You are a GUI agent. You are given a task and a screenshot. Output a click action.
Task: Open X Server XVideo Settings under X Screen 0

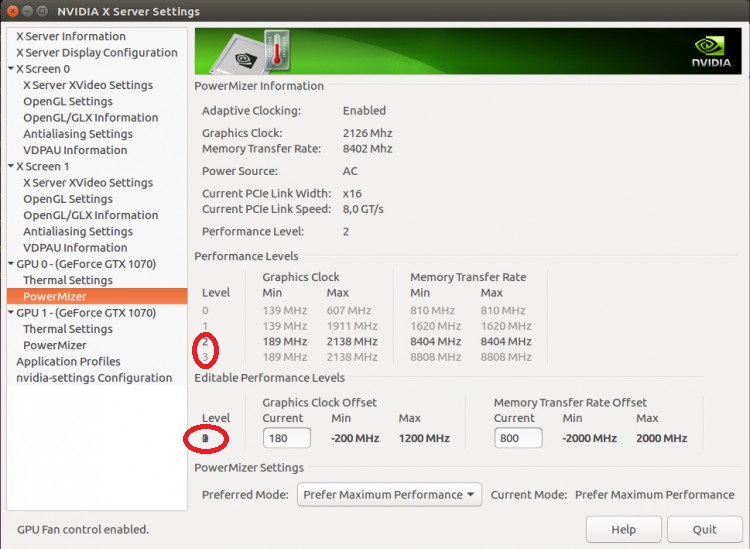tap(88, 85)
